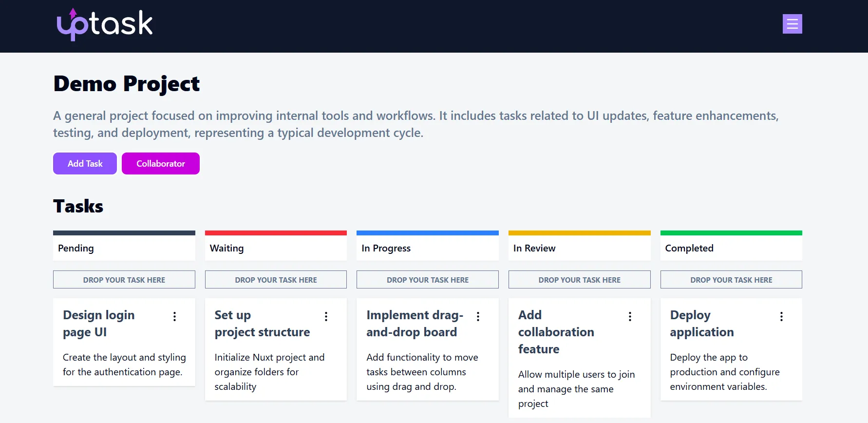
Task: Click the Waiting column drop zone
Action: pyautogui.click(x=276, y=280)
